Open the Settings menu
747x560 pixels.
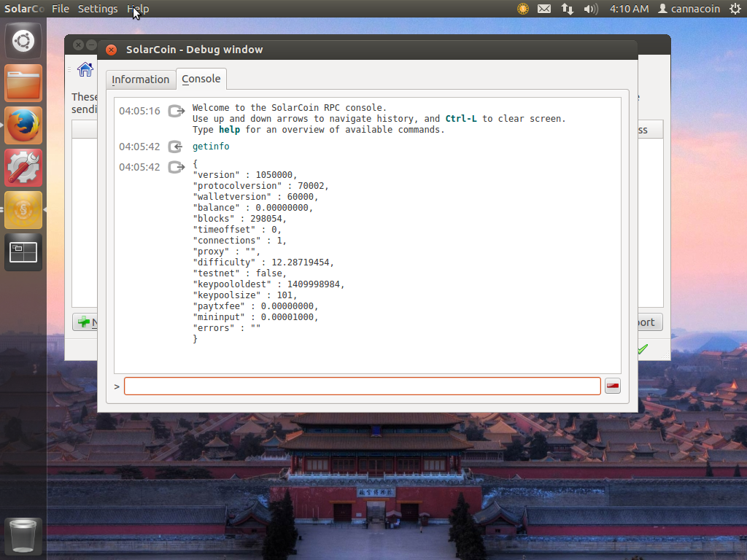pos(98,9)
